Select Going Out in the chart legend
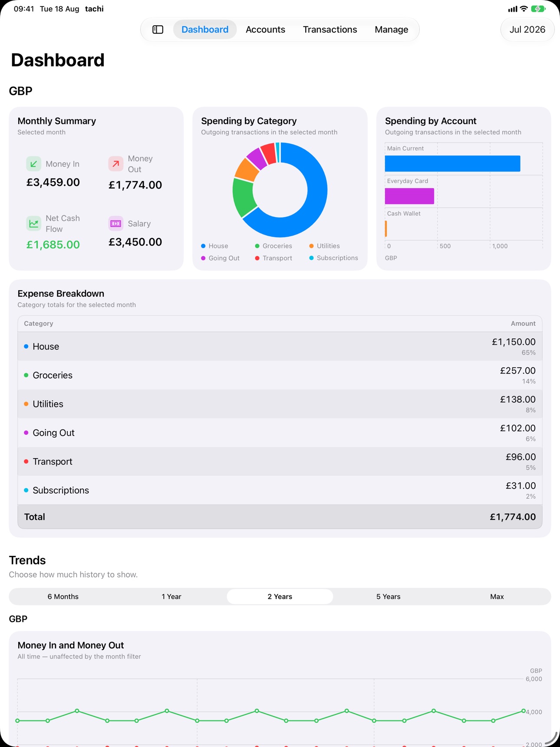The height and width of the screenshot is (747, 560). (220, 258)
